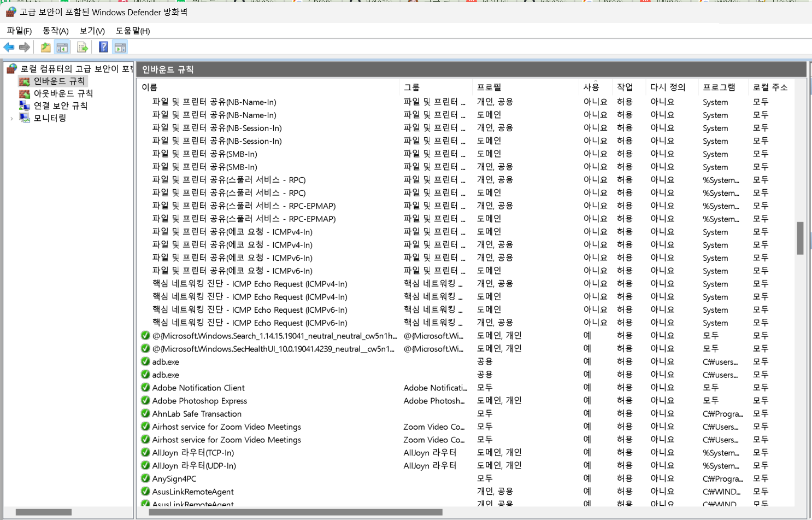Click 'Adobe Notificati...' group cell
812x520 pixels.
coord(436,388)
